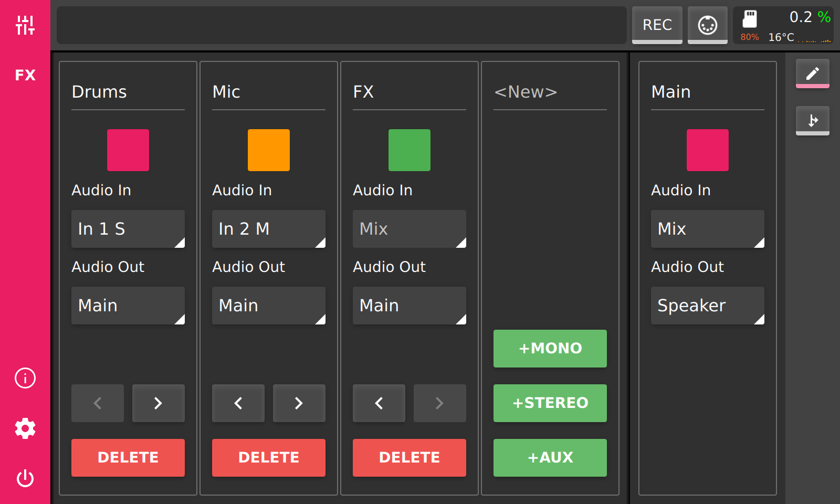Change the Drums channel pink color
Viewport: 840px width, 504px height.
click(128, 150)
